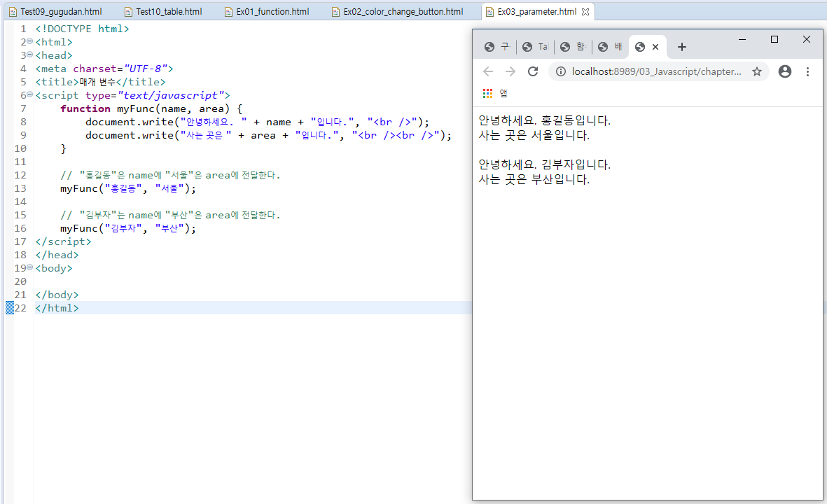Go back in the Chrome browser
Viewport: 827px width, 504px height.
488,71
